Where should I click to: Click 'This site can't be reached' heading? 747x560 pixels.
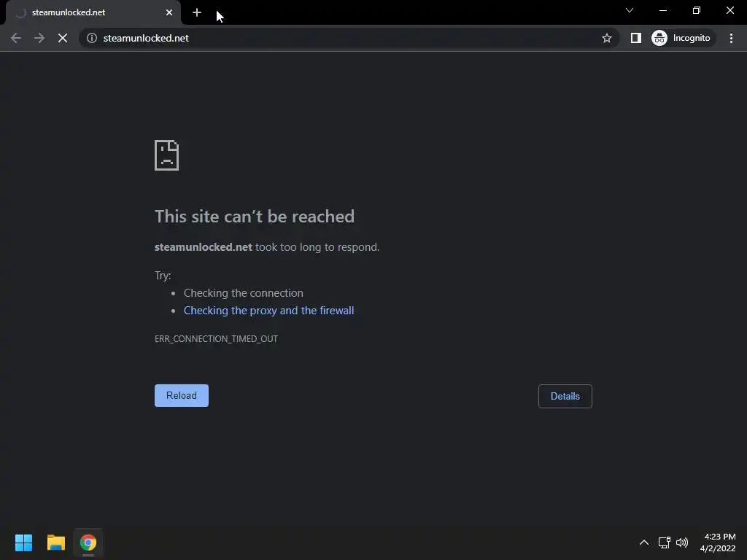(255, 217)
